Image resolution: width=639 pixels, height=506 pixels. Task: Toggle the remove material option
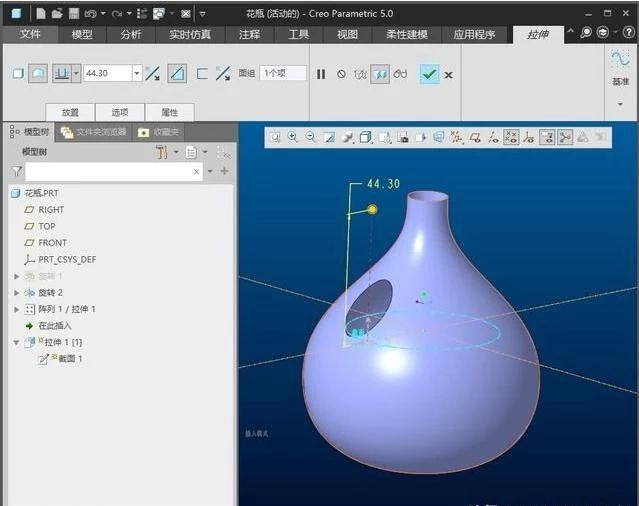(177, 73)
